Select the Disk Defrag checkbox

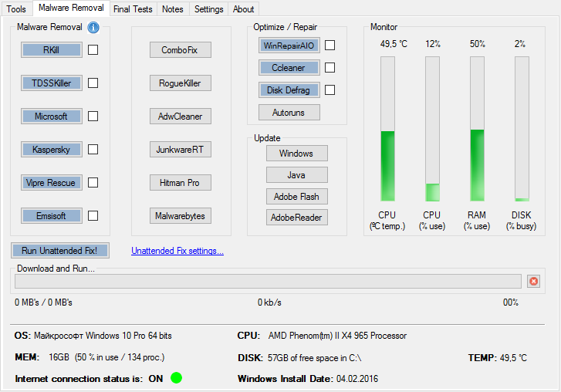coord(330,90)
